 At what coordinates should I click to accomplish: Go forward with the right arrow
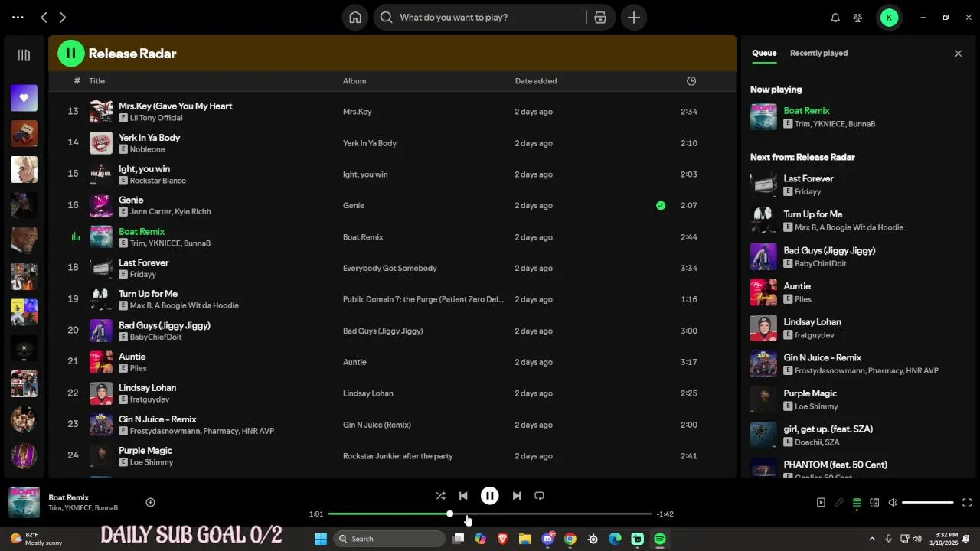coord(63,18)
